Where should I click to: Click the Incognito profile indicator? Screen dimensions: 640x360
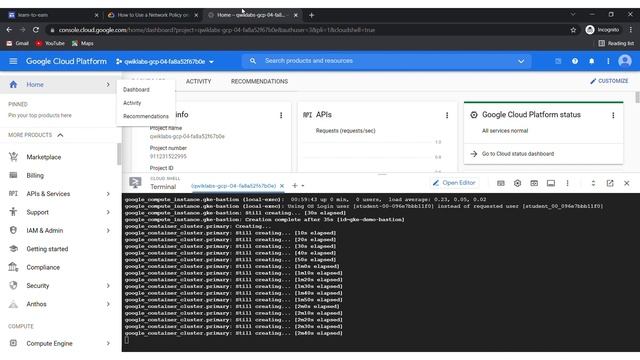(602, 30)
